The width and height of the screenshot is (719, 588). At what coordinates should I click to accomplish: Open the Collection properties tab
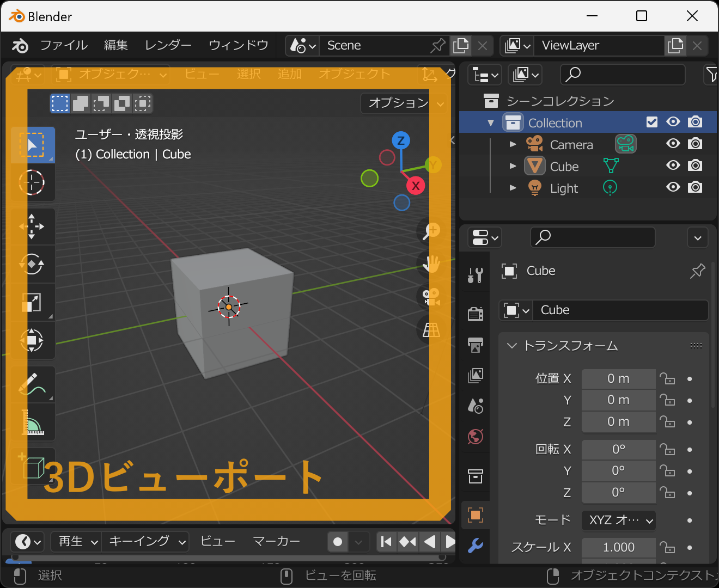476,476
